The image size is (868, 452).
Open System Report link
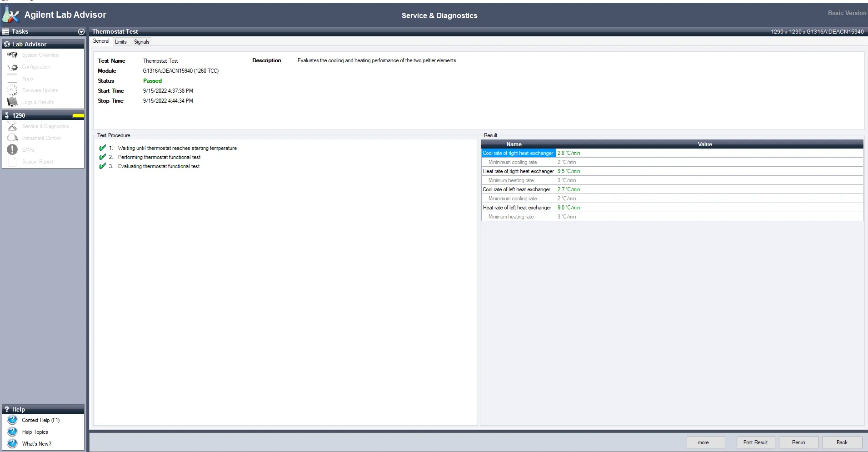[38, 162]
